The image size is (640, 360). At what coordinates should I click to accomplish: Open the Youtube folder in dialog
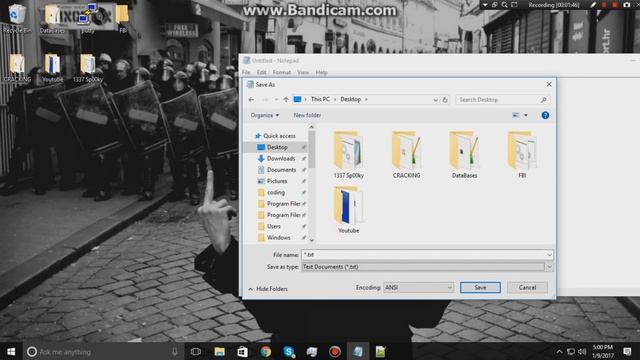348,210
